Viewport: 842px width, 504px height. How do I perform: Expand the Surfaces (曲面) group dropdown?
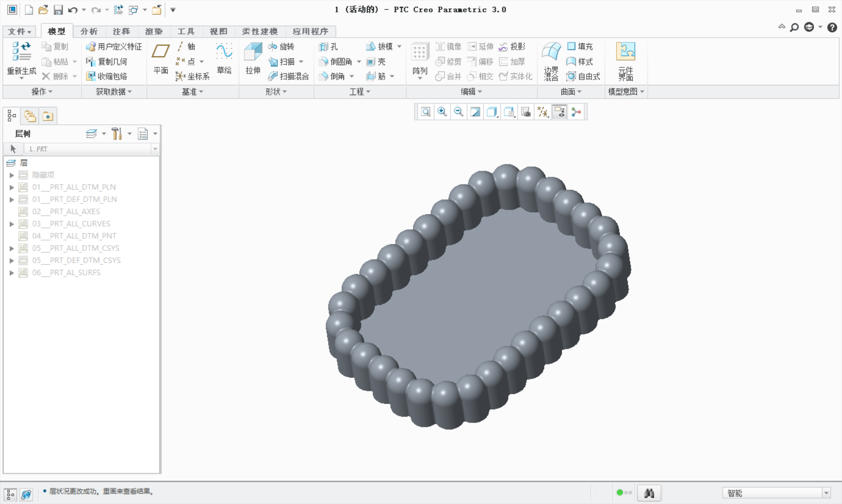pos(571,92)
